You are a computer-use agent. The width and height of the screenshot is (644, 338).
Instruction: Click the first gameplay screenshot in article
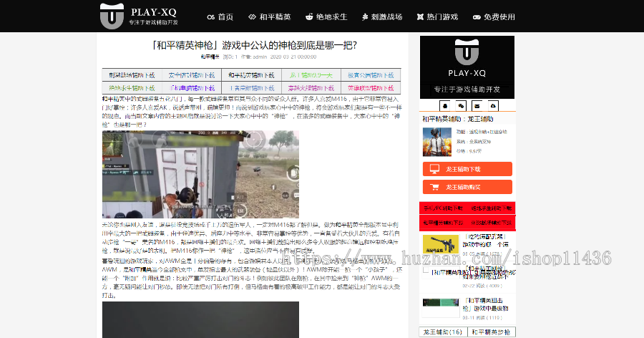coord(200,173)
